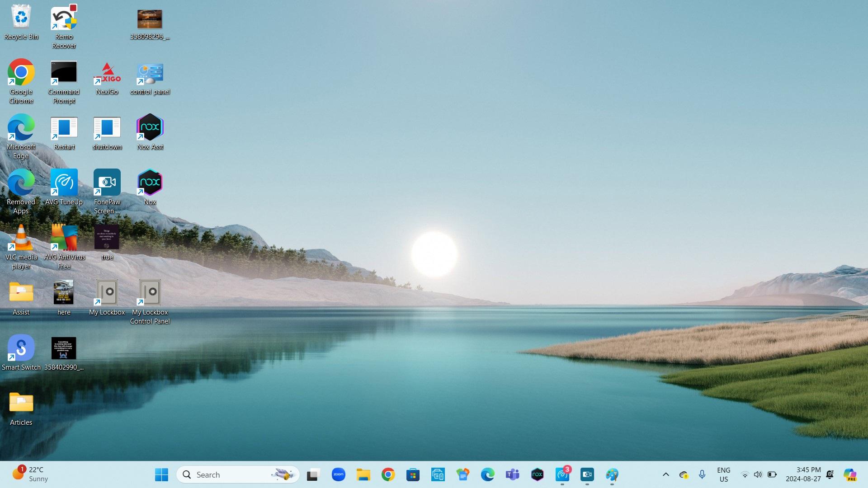Select the Restart shortcut icon
Screen dimensions: 868x488
point(64,133)
